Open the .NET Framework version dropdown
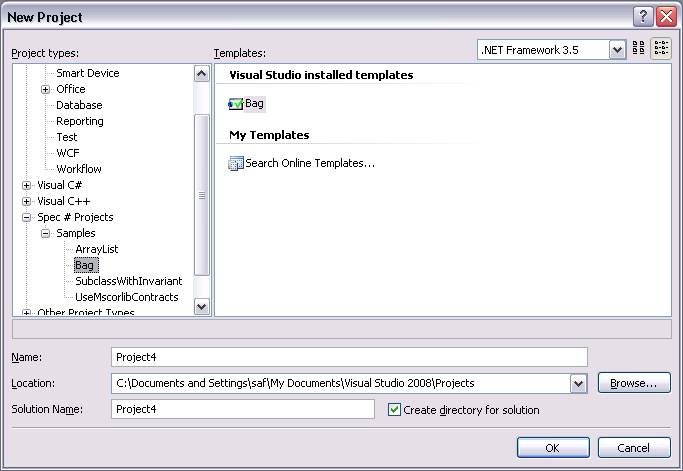This screenshot has width=683, height=471. pos(617,50)
